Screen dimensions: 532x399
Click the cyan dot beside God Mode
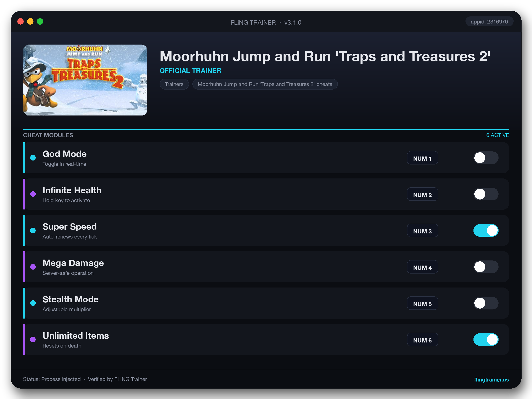pos(33,158)
